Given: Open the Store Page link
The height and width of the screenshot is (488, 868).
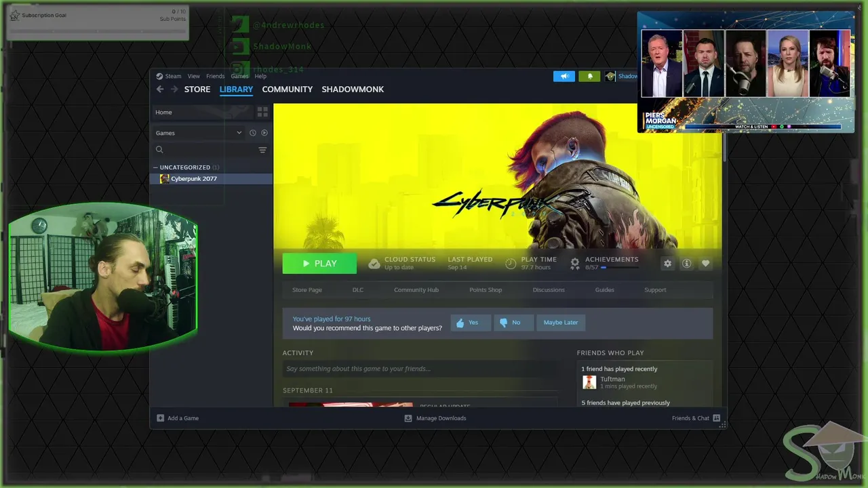Looking at the screenshot, I should 307,290.
